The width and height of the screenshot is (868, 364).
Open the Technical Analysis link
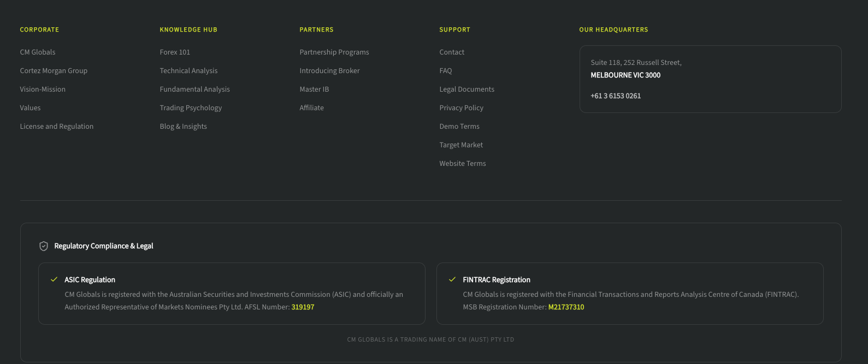(188, 70)
